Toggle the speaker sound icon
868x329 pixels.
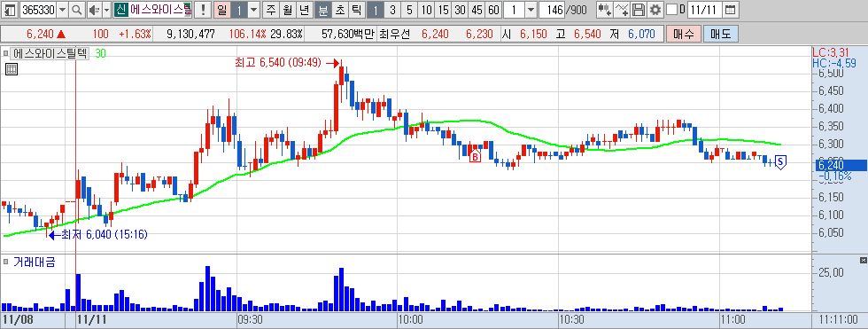pos(94,10)
